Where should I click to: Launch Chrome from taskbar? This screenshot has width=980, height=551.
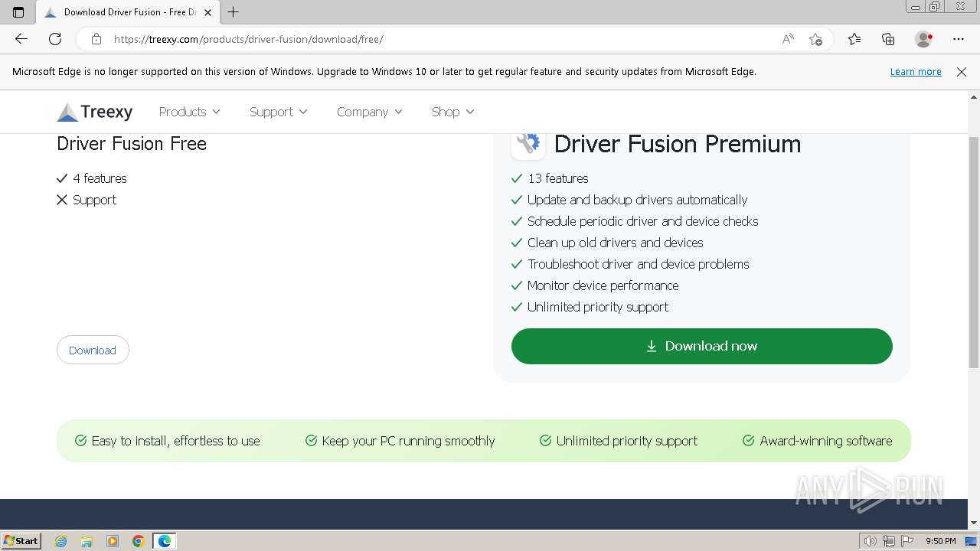point(139,541)
